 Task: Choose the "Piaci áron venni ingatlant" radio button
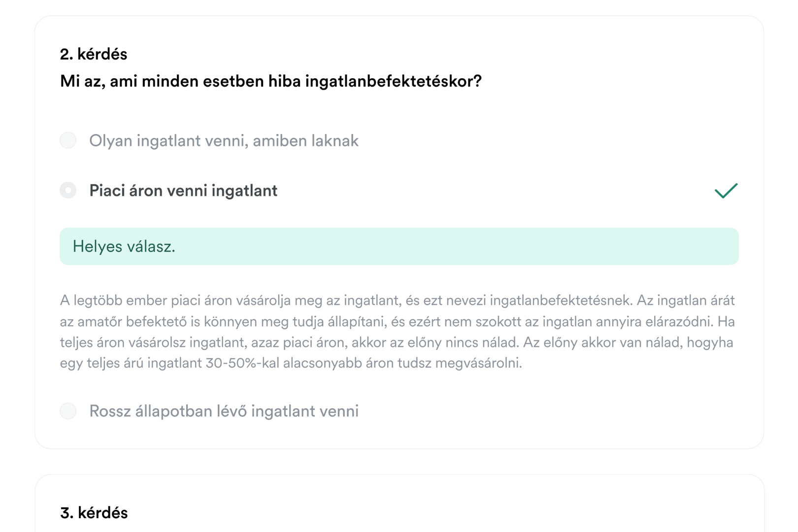(68, 190)
